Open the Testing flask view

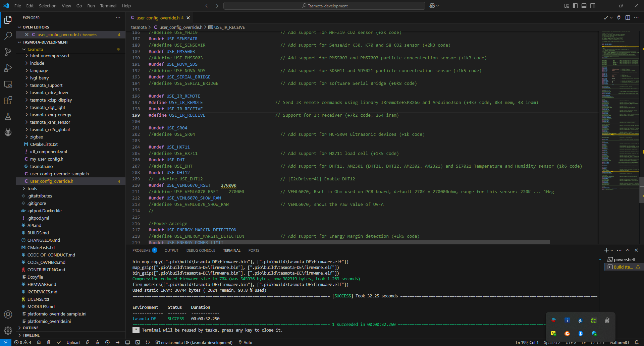(x=8, y=116)
